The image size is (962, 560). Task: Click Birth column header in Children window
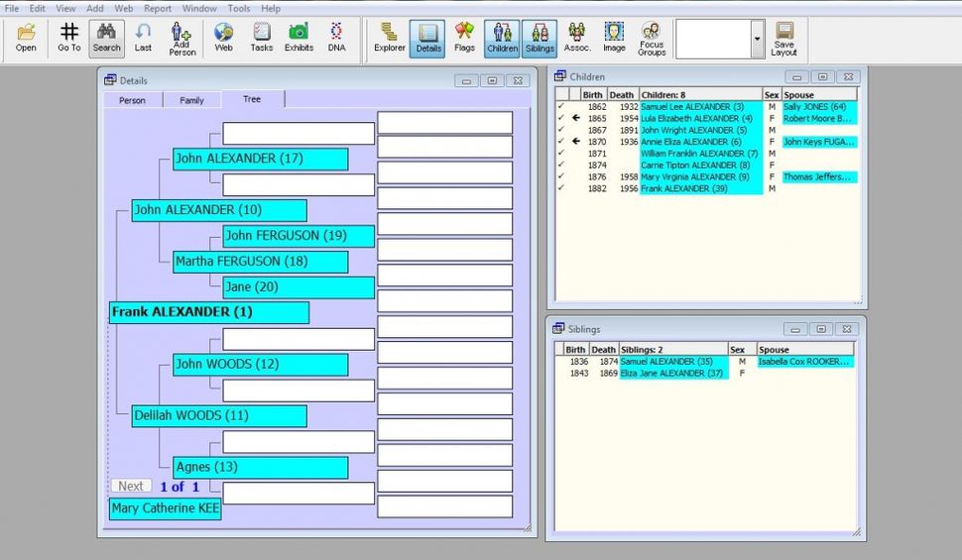point(593,95)
